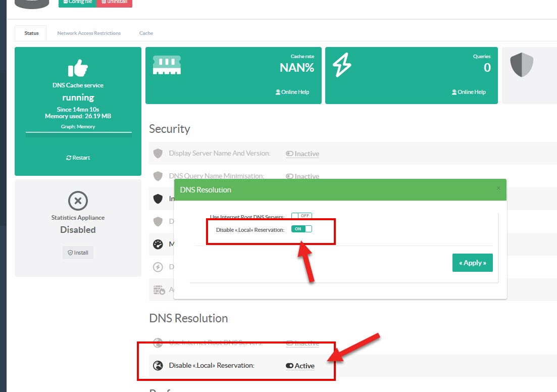Restart the DNS Cache service
The image size is (557, 392).
click(78, 158)
